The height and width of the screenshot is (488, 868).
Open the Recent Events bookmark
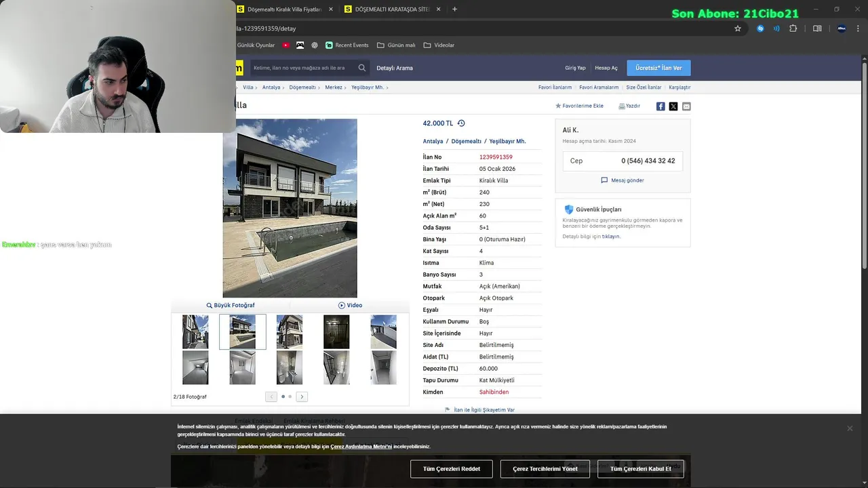[347, 45]
